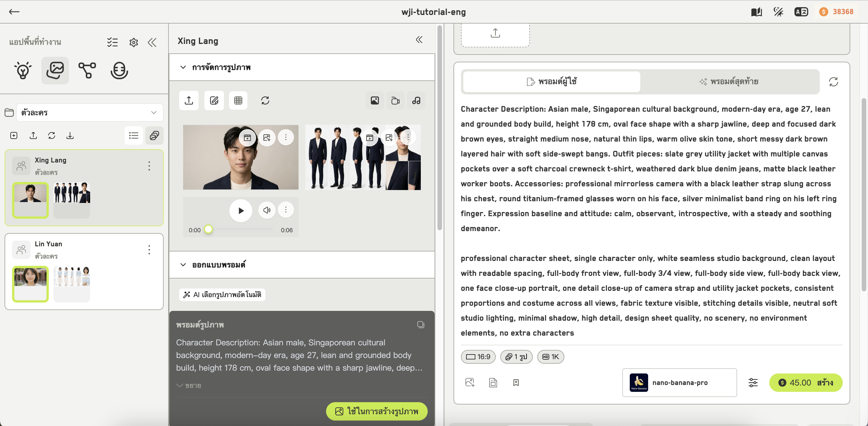The height and width of the screenshot is (426, 868).
Task: Open Lin Yuan card options menu
Action: pyautogui.click(x=149, y=250)
